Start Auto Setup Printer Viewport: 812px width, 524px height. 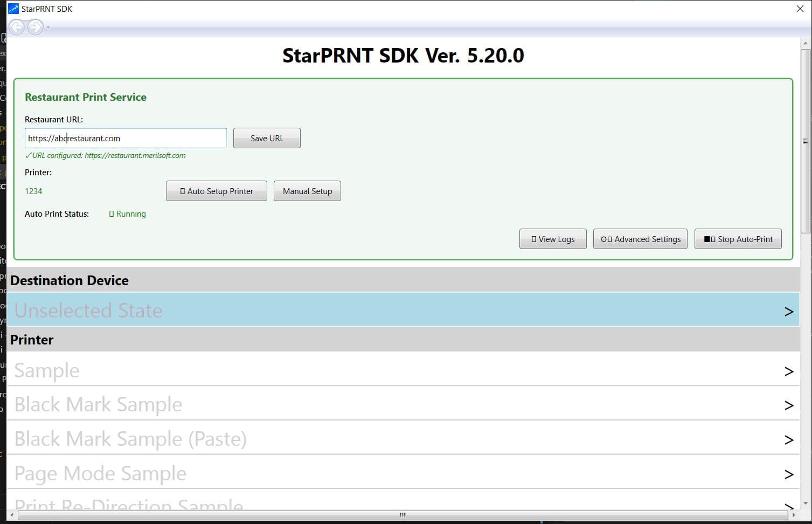(217, 191)
